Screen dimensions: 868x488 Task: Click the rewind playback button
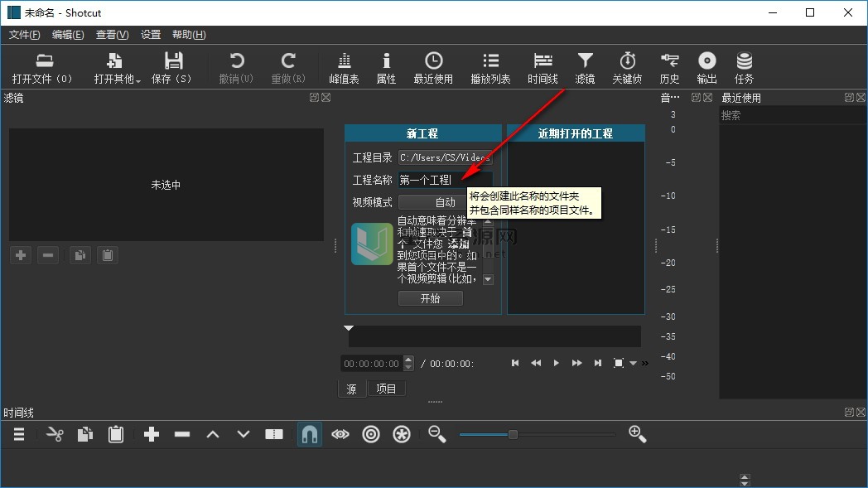click(x=536, y=363)
